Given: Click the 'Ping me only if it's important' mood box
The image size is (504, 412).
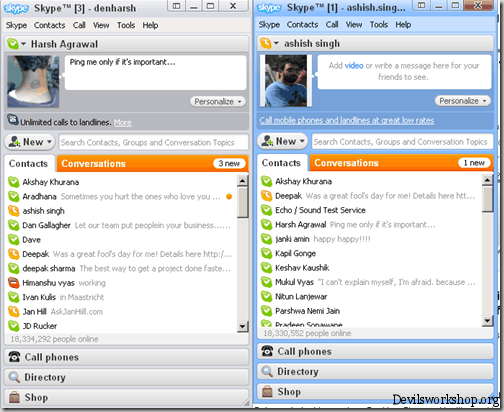Looking at the screenshot, I should (155, 73).
